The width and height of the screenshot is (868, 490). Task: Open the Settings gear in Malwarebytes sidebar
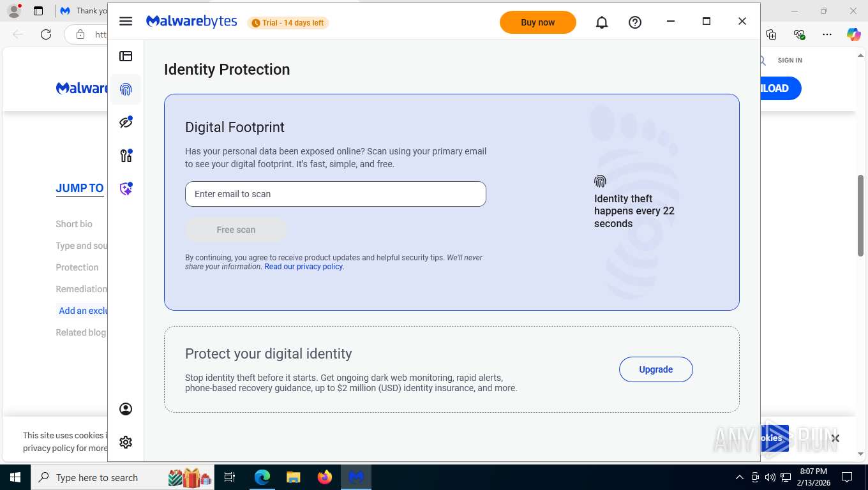[126, 442]
